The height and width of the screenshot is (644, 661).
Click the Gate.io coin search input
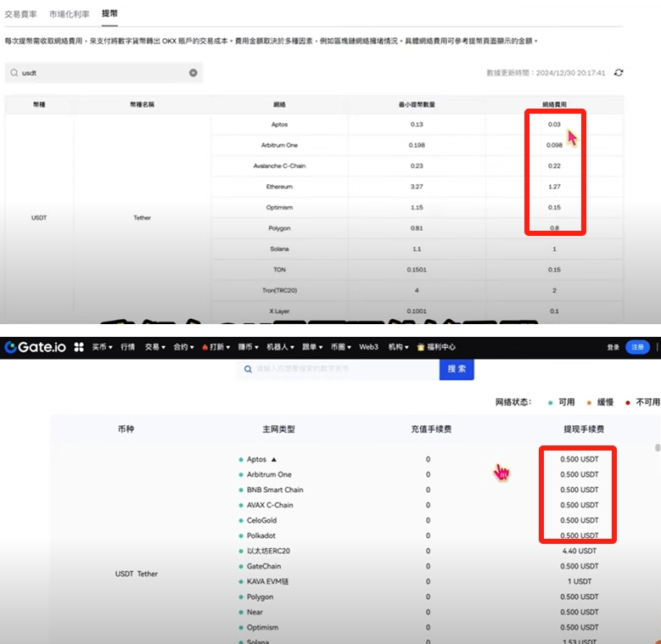point(338,369)
